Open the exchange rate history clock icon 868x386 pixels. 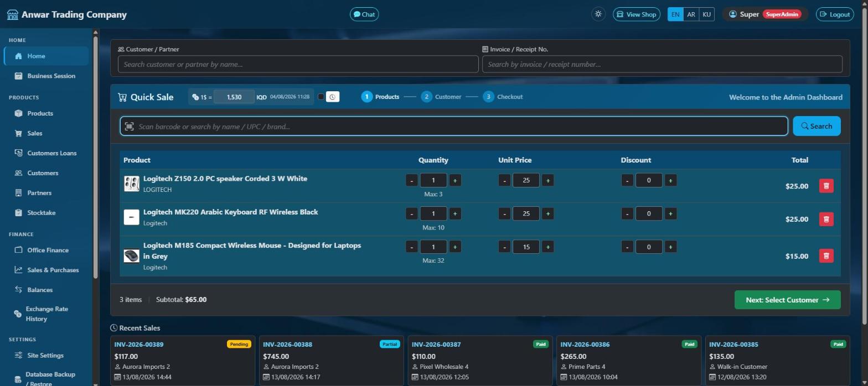[332, 97]
